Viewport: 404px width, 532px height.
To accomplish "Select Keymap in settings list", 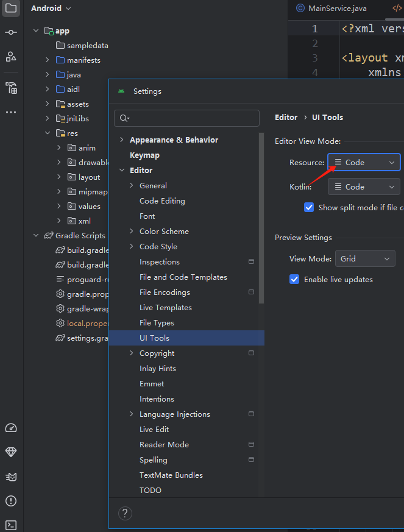I will click(x=144, y=155).
